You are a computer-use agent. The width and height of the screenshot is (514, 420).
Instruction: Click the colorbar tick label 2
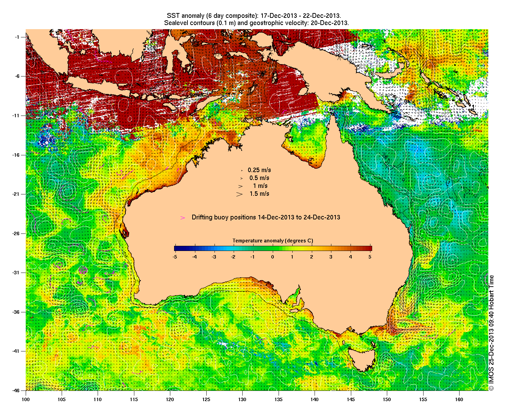click(x=311, y=256)
